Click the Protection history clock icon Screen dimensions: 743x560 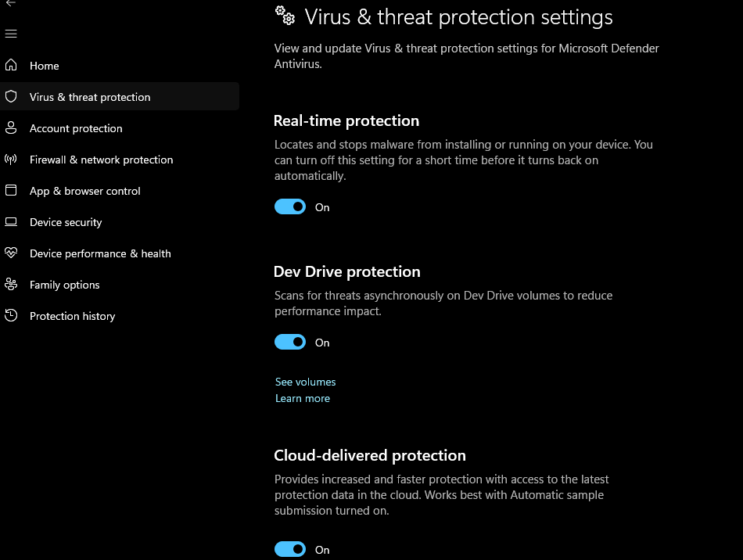pos(11,316)
